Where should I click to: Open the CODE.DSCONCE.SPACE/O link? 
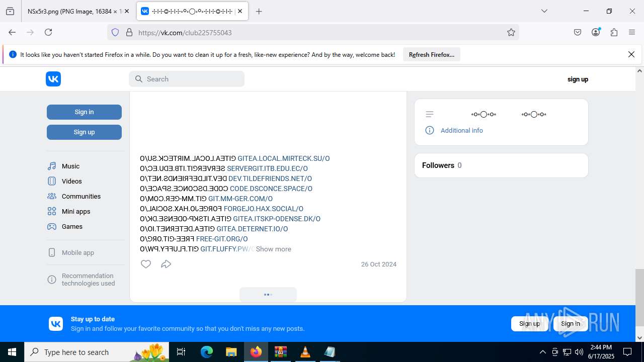pos(271,189)
